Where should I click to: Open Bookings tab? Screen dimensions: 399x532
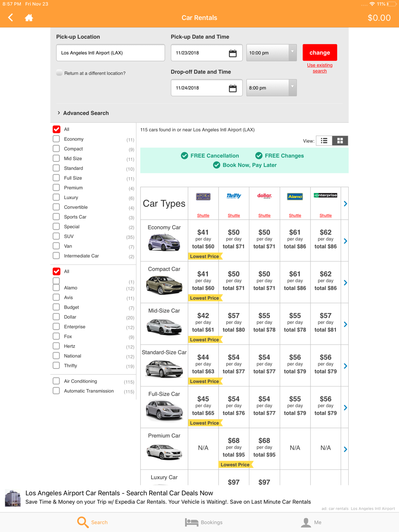(x=204, y=522)
